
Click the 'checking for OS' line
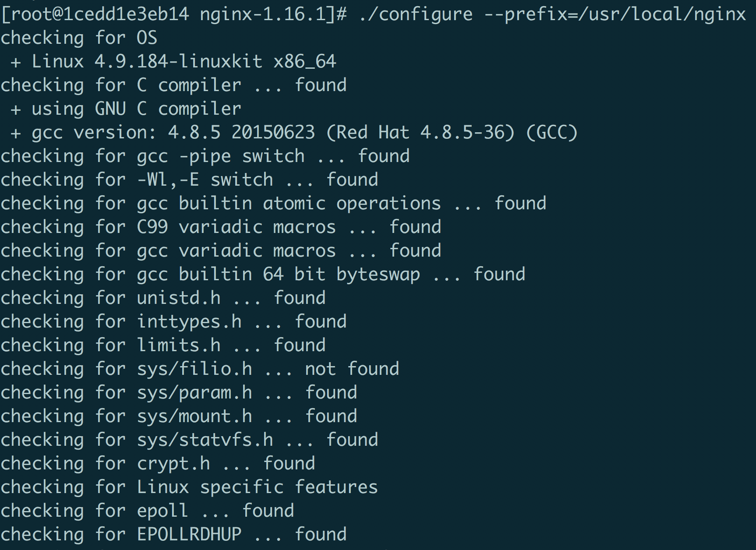pos(79,38)
